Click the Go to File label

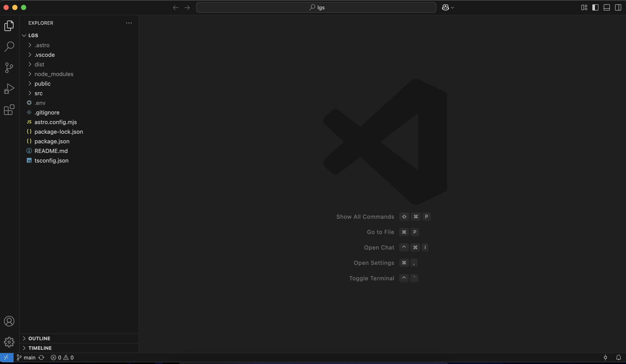pos(381,232)
